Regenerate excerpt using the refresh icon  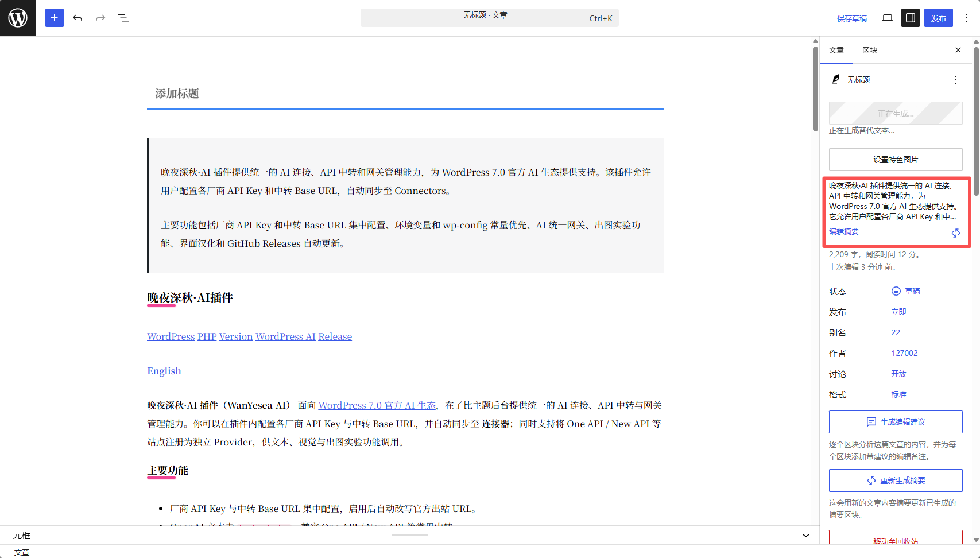click(956, 232)
